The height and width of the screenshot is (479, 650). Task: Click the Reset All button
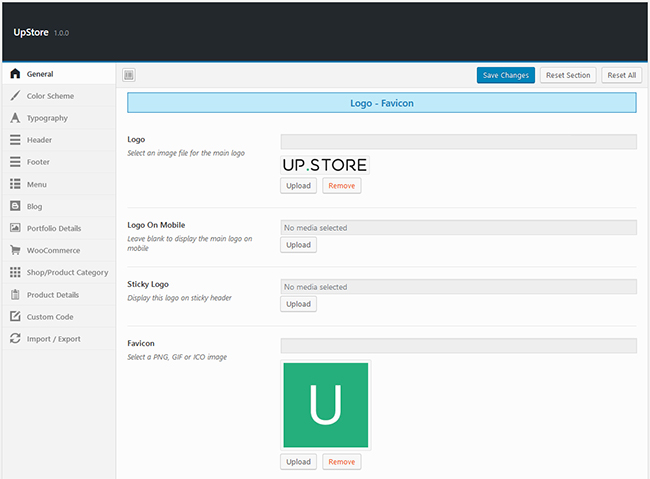pos(621,75)
